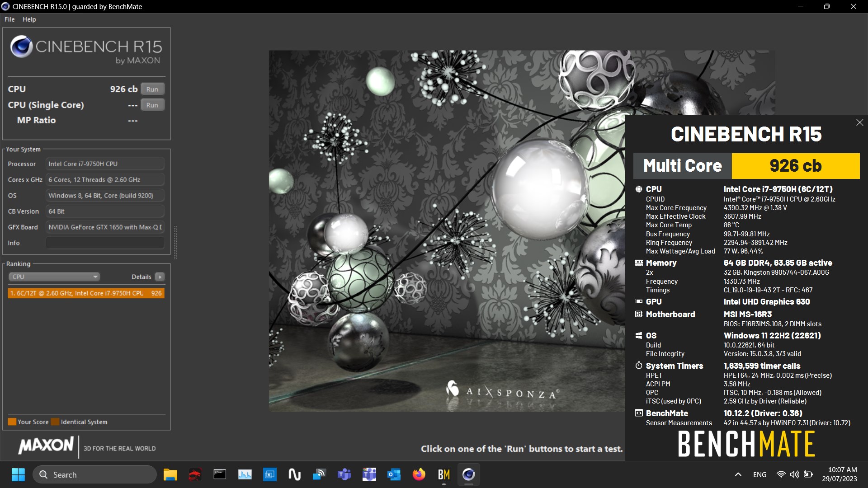Image resolution: width=868 pixels, height=488 pixels.
Task: Expand ranking Details arrow button
Action: [160, 277]
